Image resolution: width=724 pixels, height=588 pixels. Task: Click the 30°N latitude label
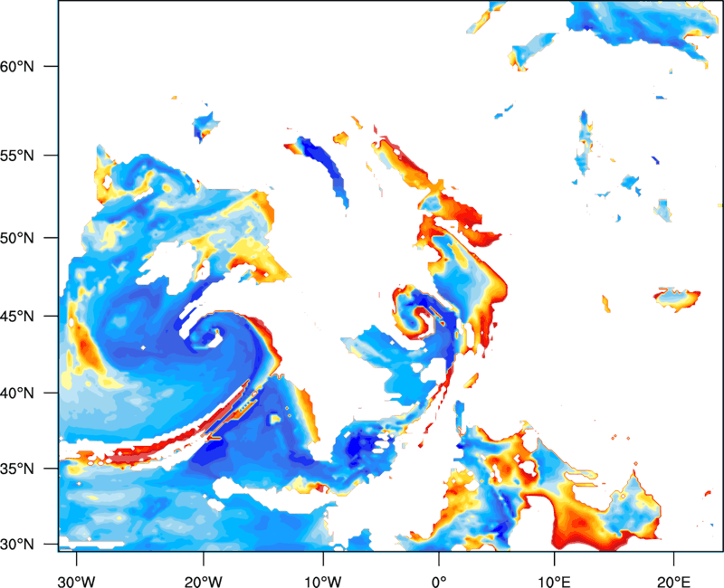tap(17, 545)
